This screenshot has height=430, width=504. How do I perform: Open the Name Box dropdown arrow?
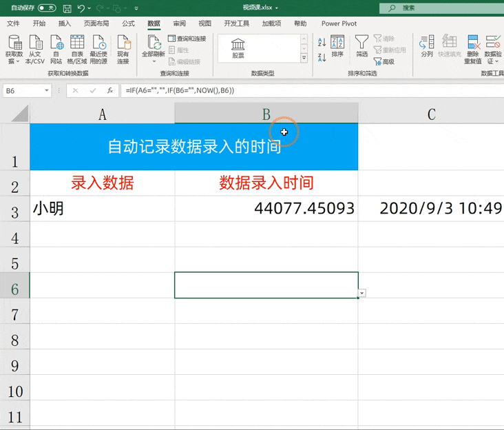point(47,91)
